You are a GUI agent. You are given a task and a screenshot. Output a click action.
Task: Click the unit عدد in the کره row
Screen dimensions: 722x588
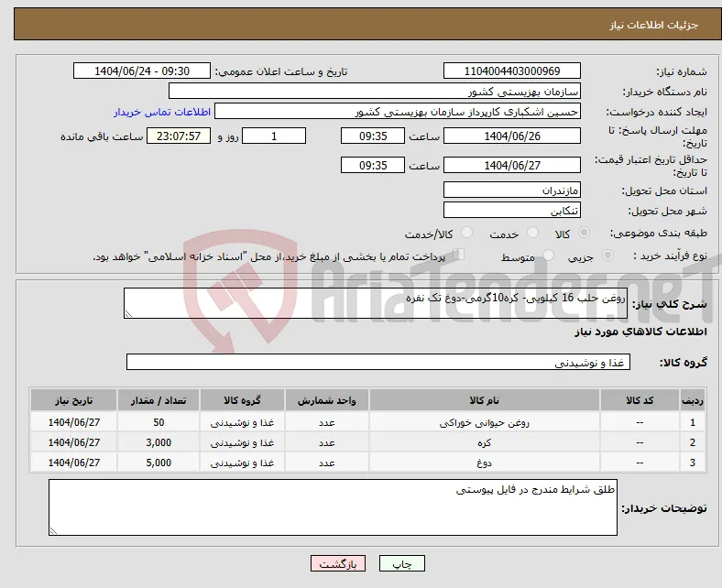(327, 442)
